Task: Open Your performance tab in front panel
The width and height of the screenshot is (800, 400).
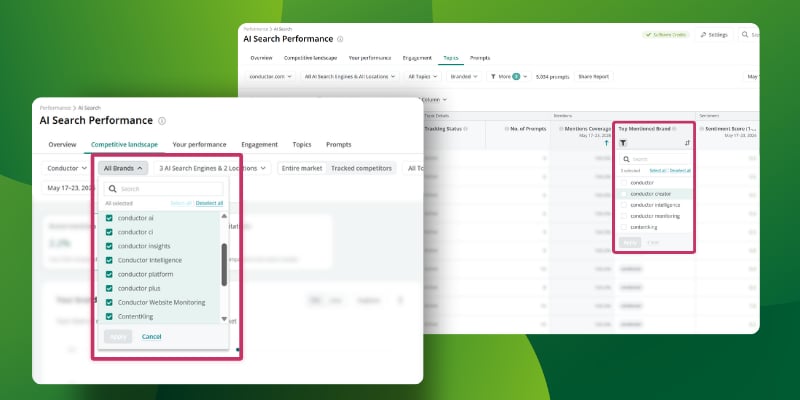Action: click(199, 144)
